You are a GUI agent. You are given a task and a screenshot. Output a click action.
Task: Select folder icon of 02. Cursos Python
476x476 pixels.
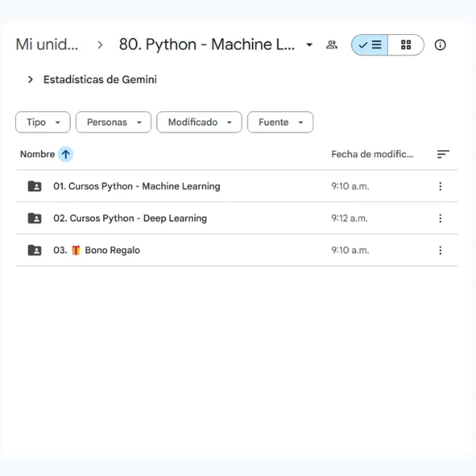35,218
